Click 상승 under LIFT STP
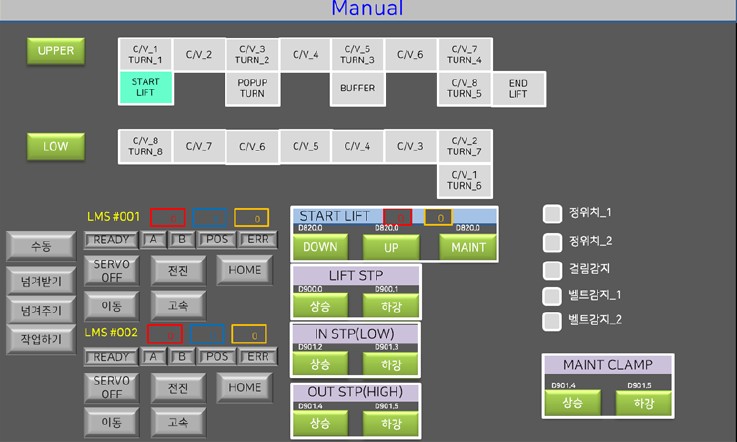Viewport: 737px width, 442px height. coord(321,306)
